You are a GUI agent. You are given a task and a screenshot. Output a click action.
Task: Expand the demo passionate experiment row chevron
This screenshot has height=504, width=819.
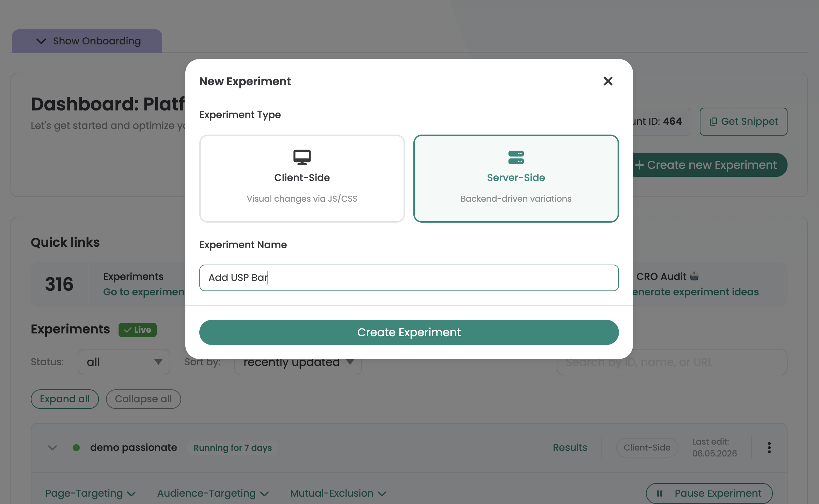tap(52, 448)
